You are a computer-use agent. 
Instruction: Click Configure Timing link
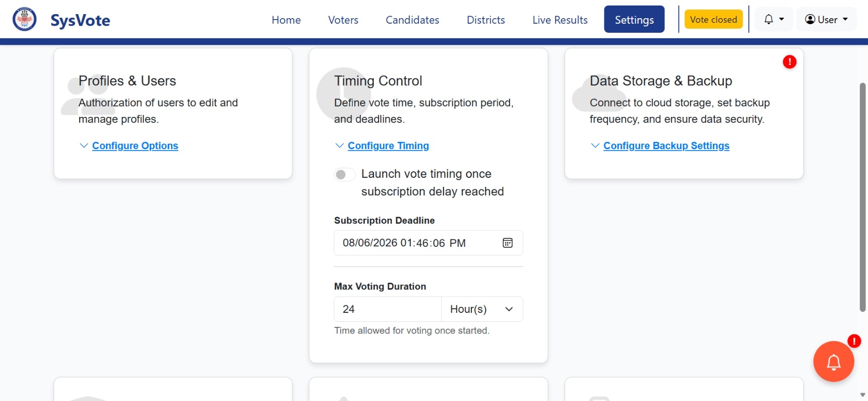coord(388,146)
